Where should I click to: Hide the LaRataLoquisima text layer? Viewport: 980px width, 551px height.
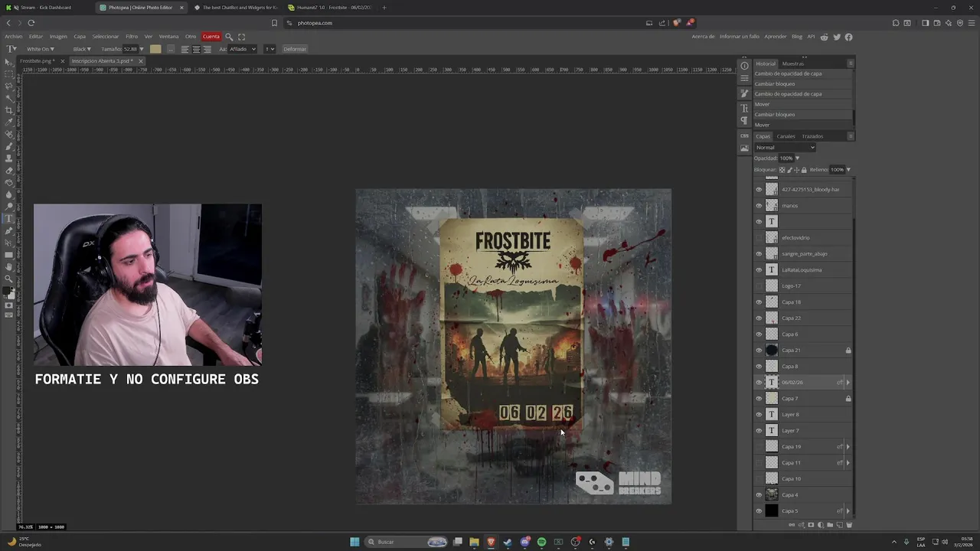[759, 270]
